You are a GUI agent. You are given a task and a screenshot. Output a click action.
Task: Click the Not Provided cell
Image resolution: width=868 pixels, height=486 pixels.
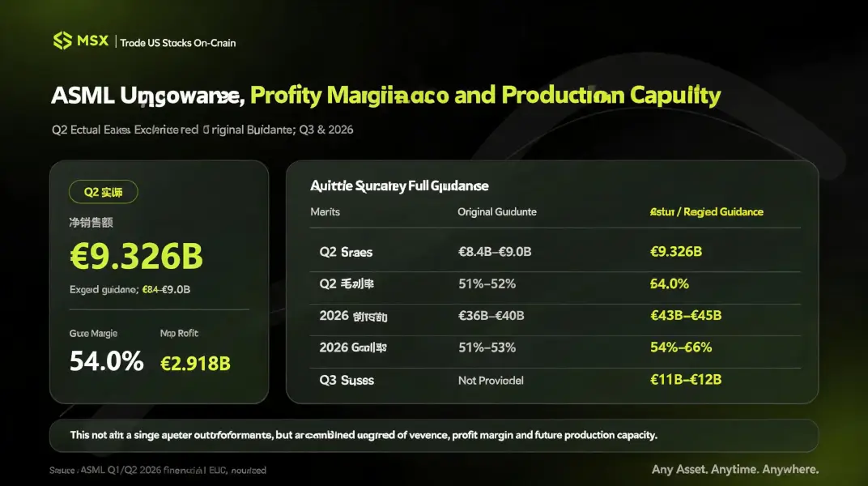pyautogui.click(x=491, y=381)
